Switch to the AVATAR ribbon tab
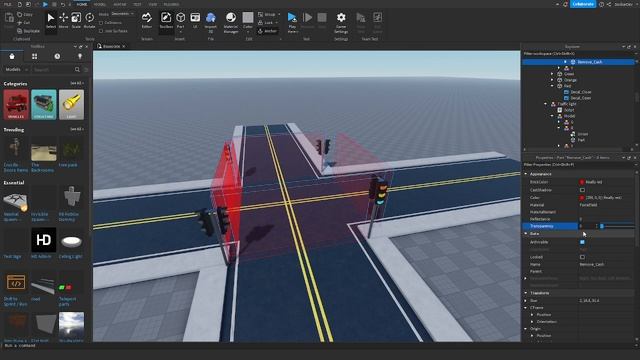The width and height of the screenshot is (640, 360). pos(120,4)
